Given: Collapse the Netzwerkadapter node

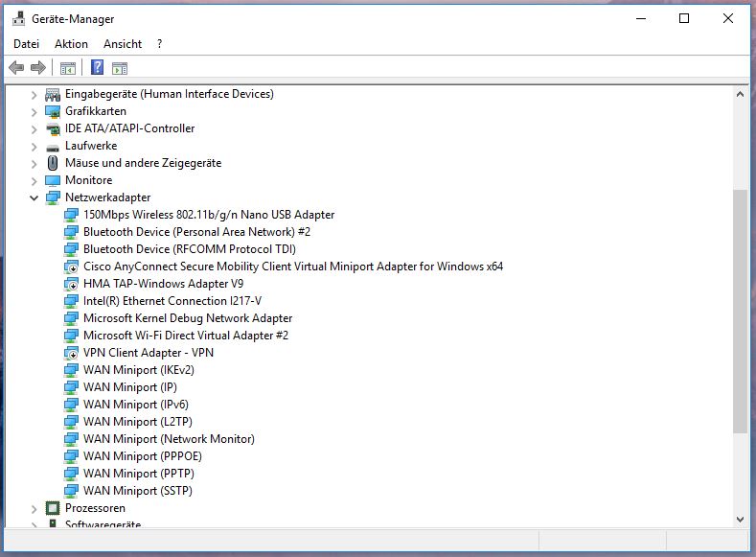Looking at the screenshot, I should 34,197.
